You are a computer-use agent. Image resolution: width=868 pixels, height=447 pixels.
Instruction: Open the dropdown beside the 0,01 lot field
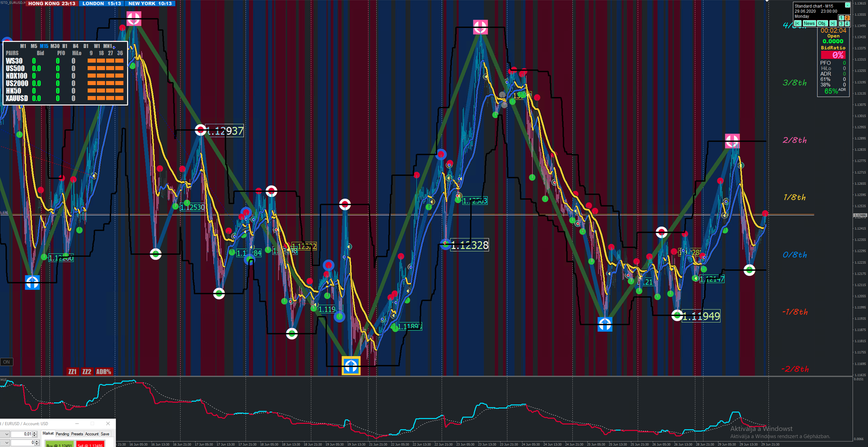coord(6,434)
